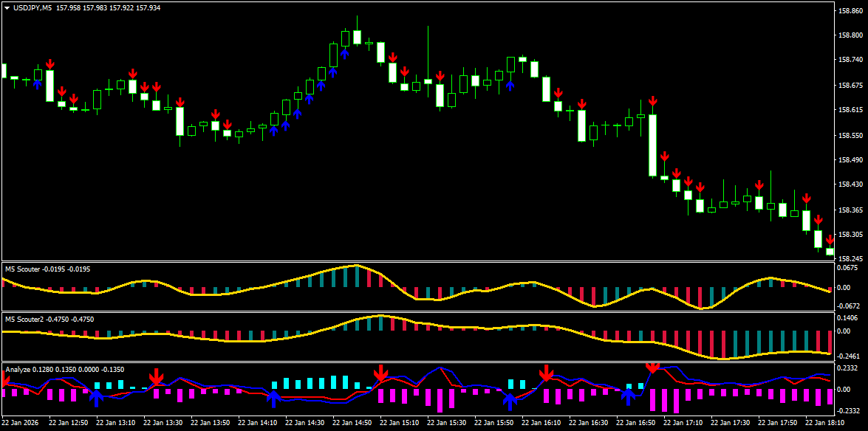
Task: Click the large blue up arrow in Analyze near 15:50
Action: (510, 401)
